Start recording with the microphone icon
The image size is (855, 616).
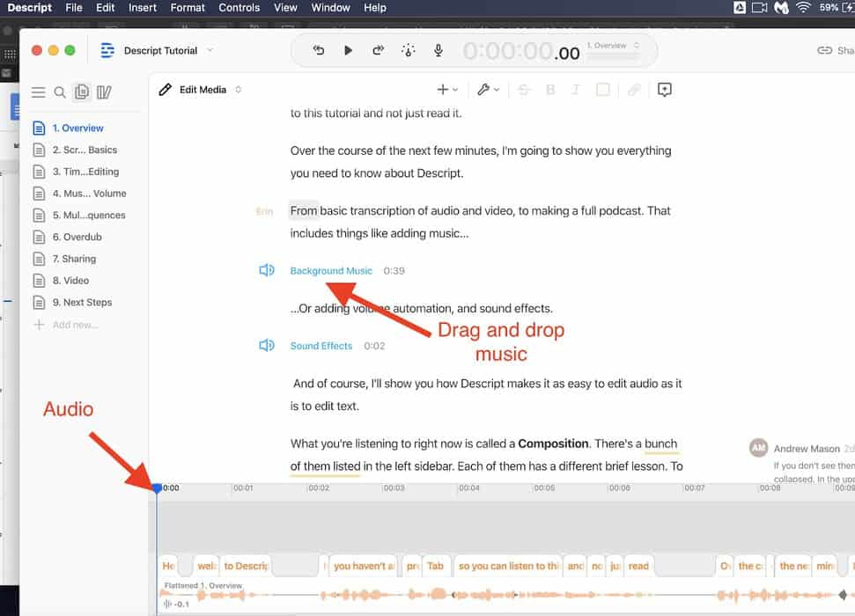click(x=438, y=51)
